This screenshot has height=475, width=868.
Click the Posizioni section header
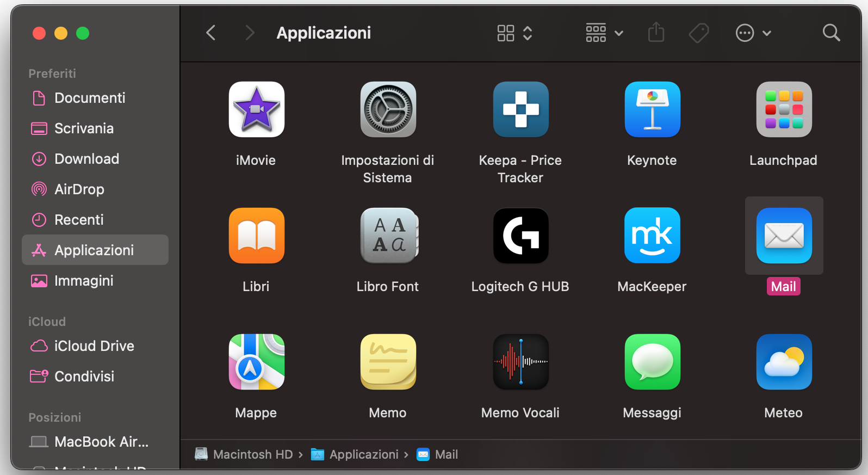coord(55,417)
